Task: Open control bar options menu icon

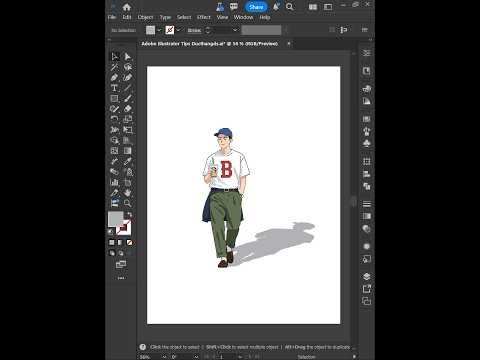Action: (365, 30)
